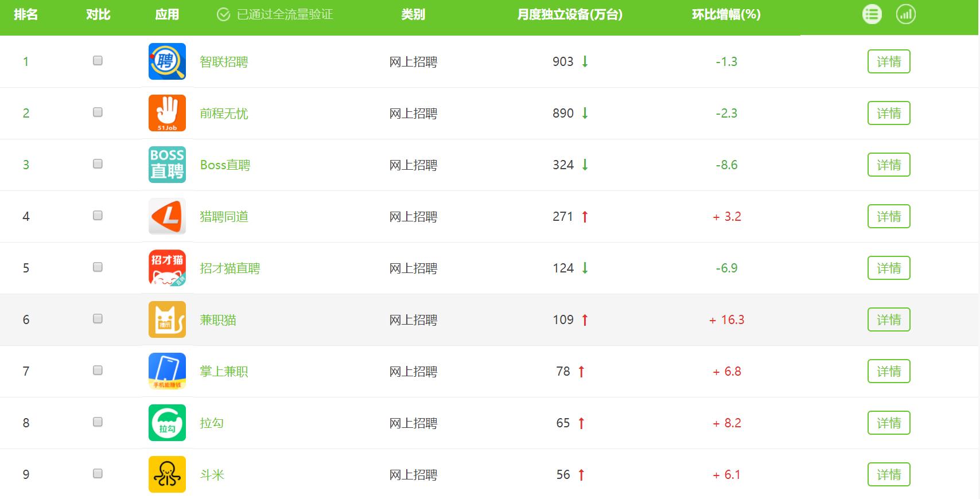Click the down arrow next to 324
Viewport: 980px width, 499px height.
point(585,165)
